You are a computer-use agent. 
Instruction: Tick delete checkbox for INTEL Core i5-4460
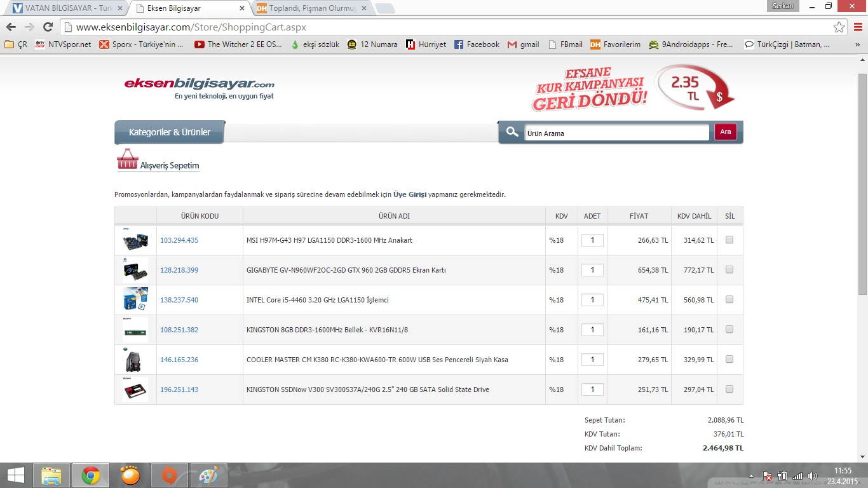point(729,300)
